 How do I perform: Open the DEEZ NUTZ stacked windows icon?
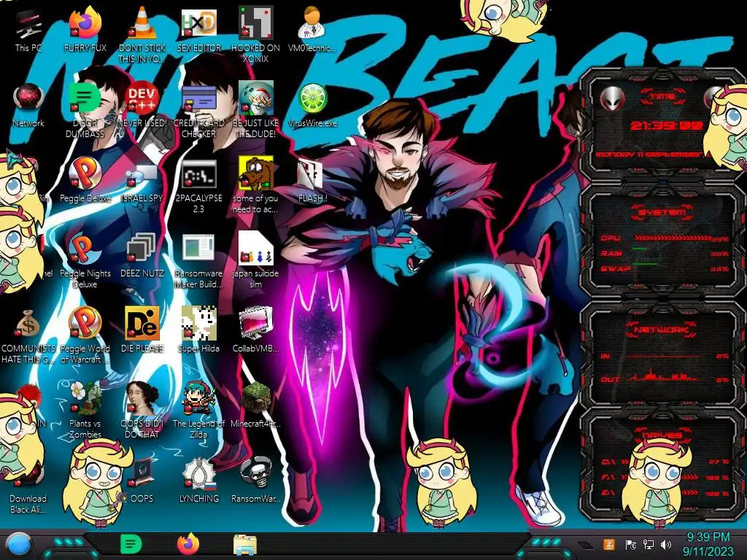pyautogui.click(x=142, y=255)
